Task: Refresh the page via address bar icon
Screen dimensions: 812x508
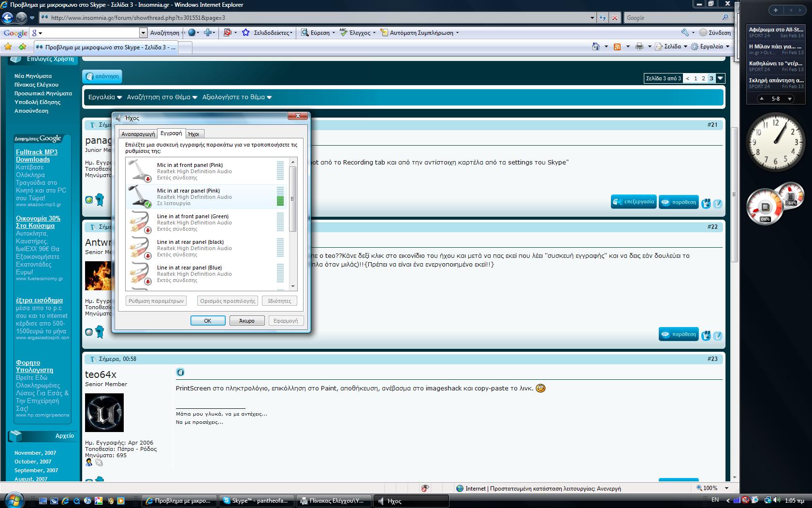Action: click(603, 17)
